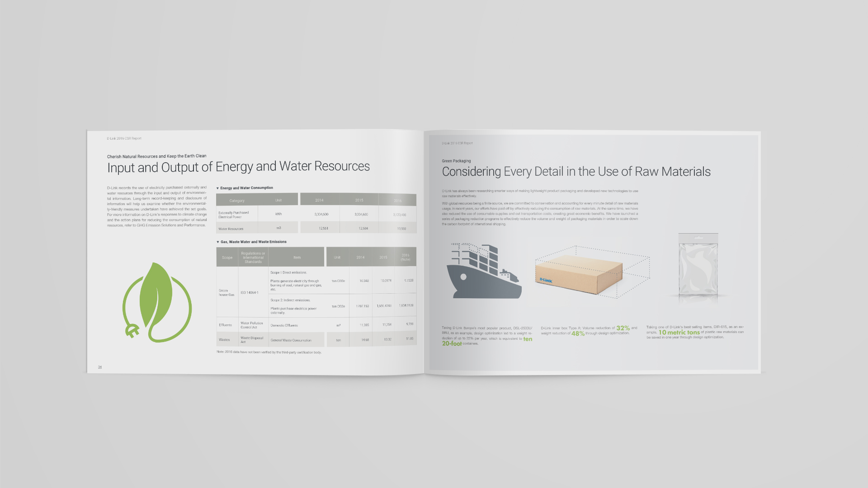Click the green '48%' weight reduction figure
The image size is (868, 488).
(x=578, y=333)
